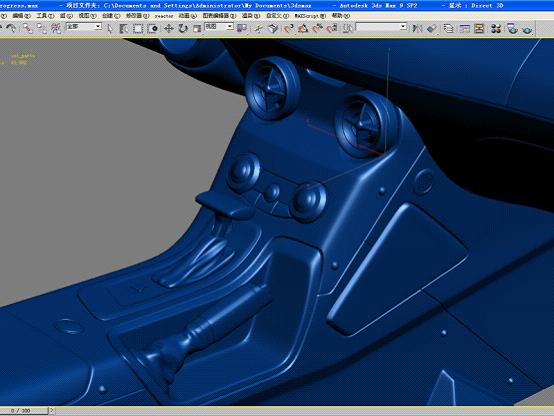554x416 pixels.
Task: Expand the named selection sets dropdown
Action: (x=381, y=27)
